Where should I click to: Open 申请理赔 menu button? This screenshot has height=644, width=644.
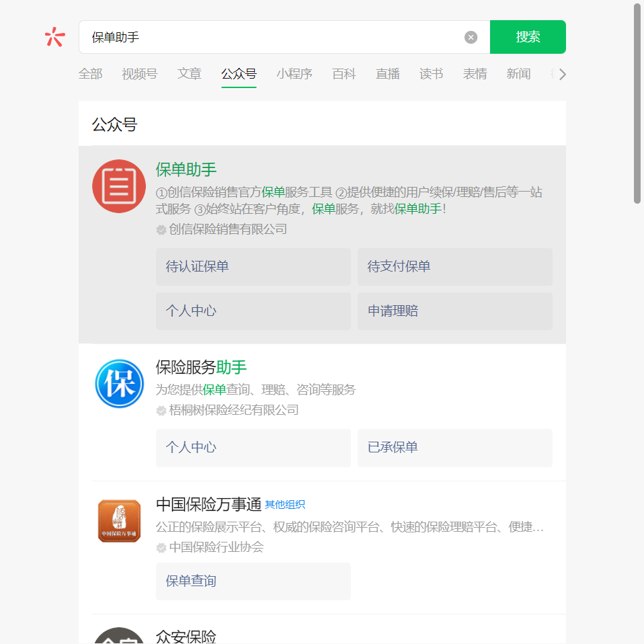(x=454, y=311)
